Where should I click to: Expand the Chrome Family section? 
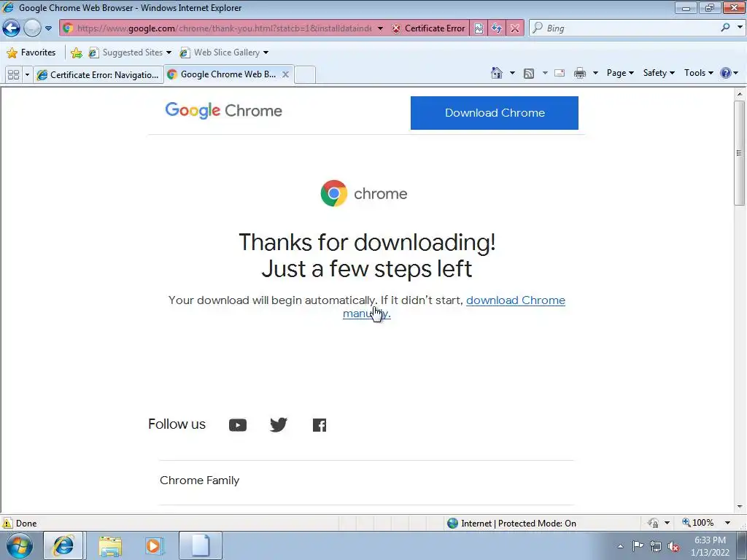[366, 481]
